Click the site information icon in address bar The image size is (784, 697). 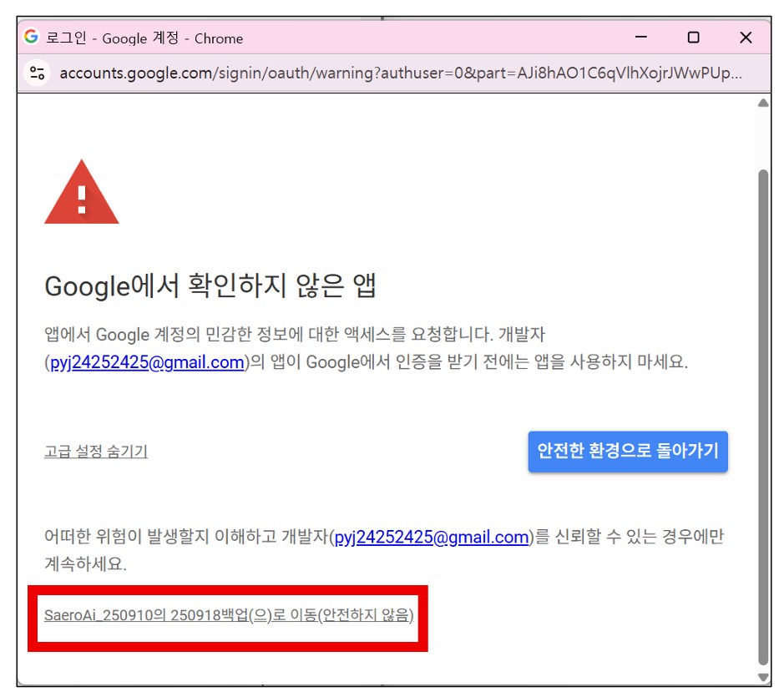coord(37,73)
